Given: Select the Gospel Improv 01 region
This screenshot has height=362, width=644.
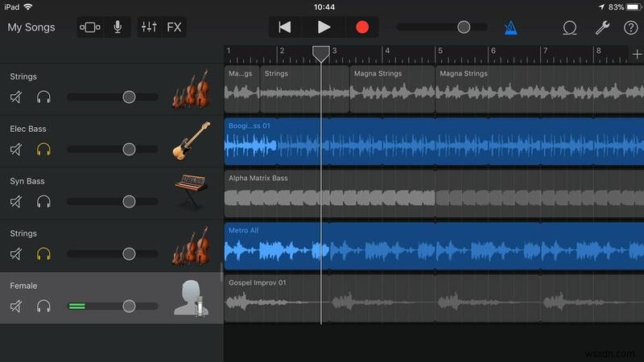Looking at the screenshot, I should pyautogui.click(x=434, y=298).
